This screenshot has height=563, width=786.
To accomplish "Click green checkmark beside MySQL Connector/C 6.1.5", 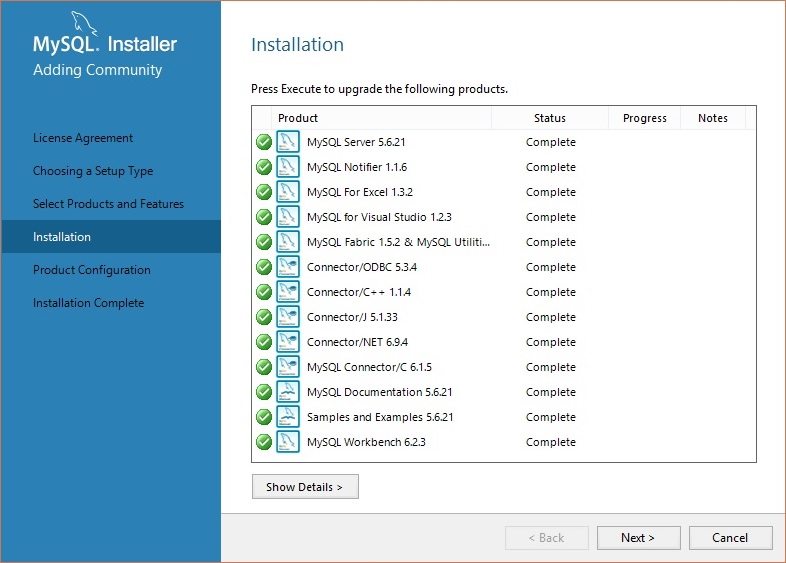I will 264,367.
